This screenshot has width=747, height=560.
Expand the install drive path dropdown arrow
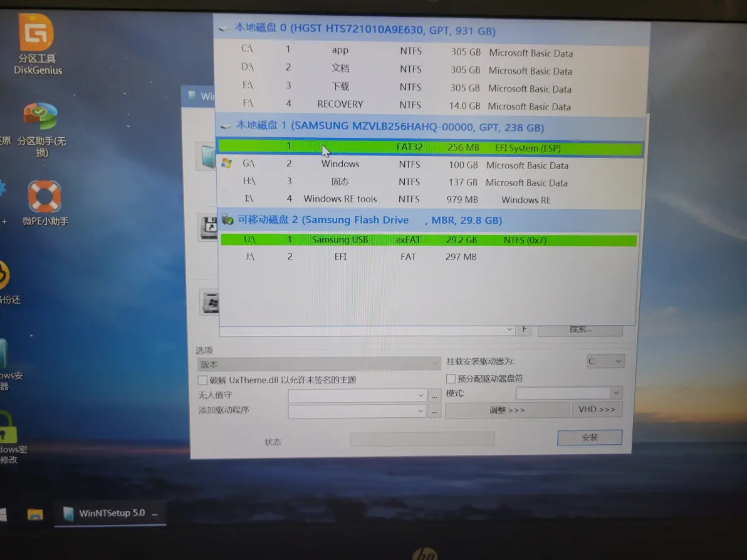(x=509, y=329)
